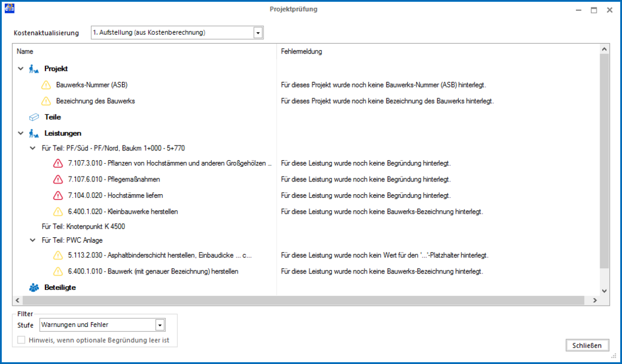Click the Projekt node worker icon
Image resolution: width=622 pixels, height=364 pixels.
tap(34, 69)
